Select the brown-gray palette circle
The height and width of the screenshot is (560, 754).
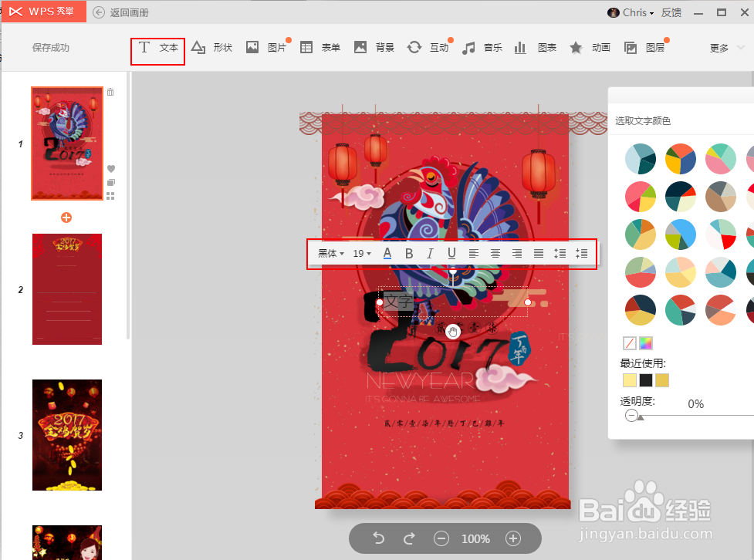pos(721,197)
